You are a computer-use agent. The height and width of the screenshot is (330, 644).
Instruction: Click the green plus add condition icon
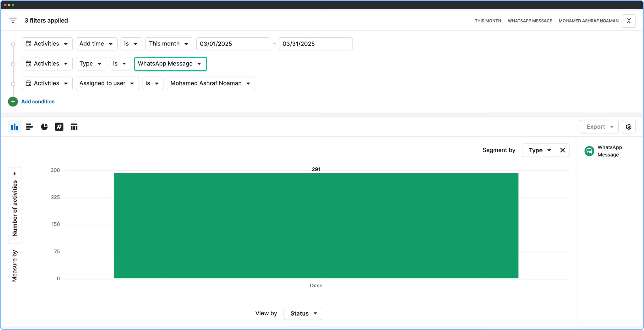click(13, 102)
